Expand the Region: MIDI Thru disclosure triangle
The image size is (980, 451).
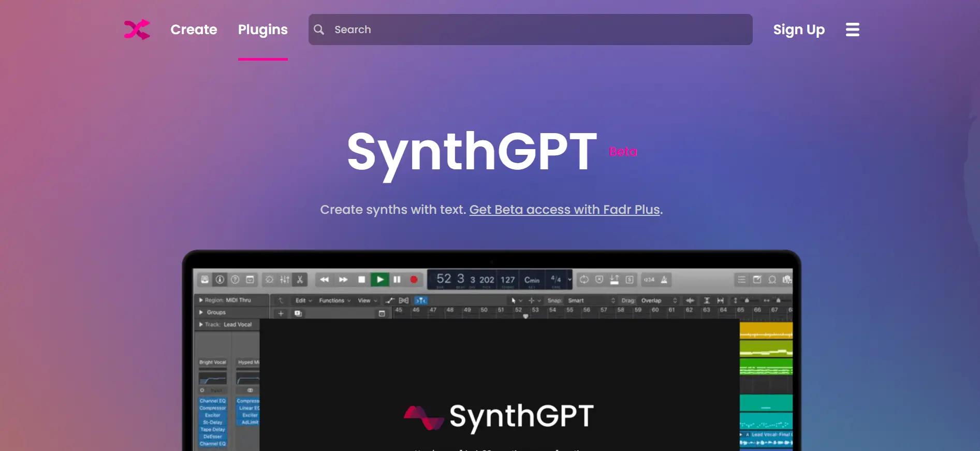[201, 300]
